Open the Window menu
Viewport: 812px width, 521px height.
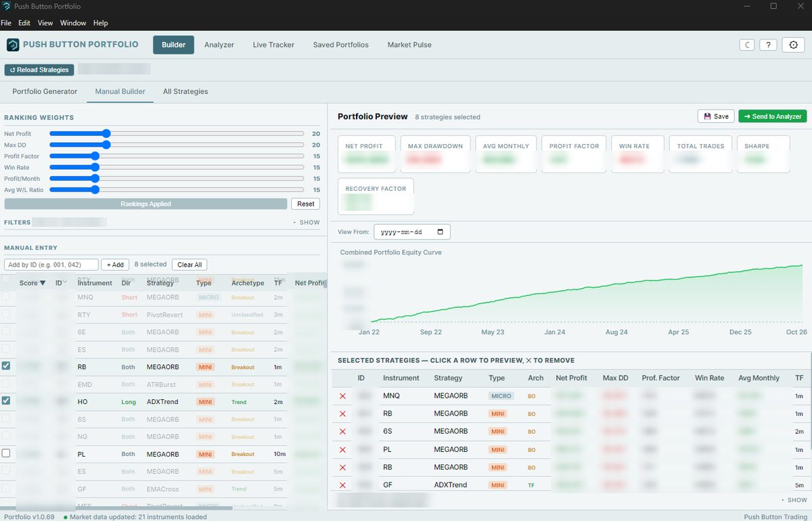coord(73,23)
